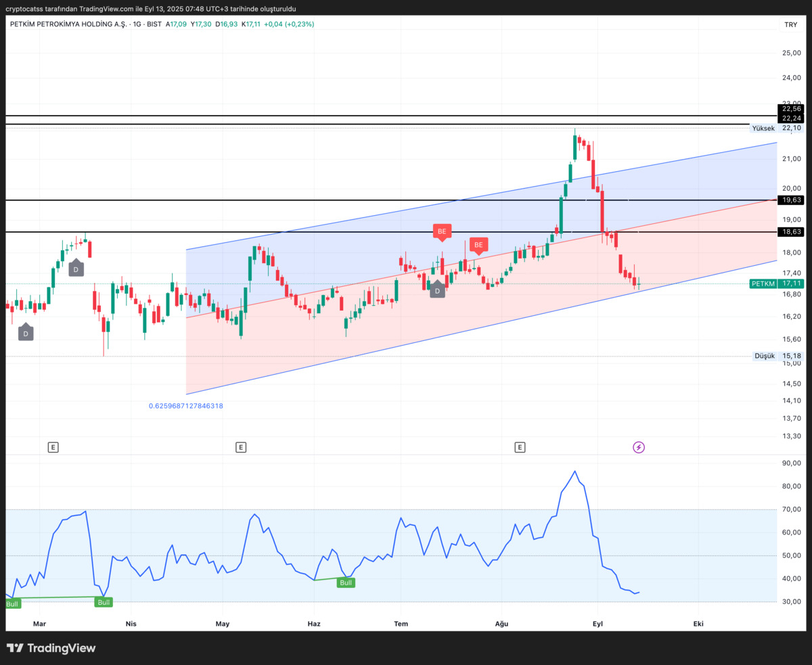
Task: Click the PETKİM PETROKİMYA HOLDİNG symbol title
Action: pos(68,24)
